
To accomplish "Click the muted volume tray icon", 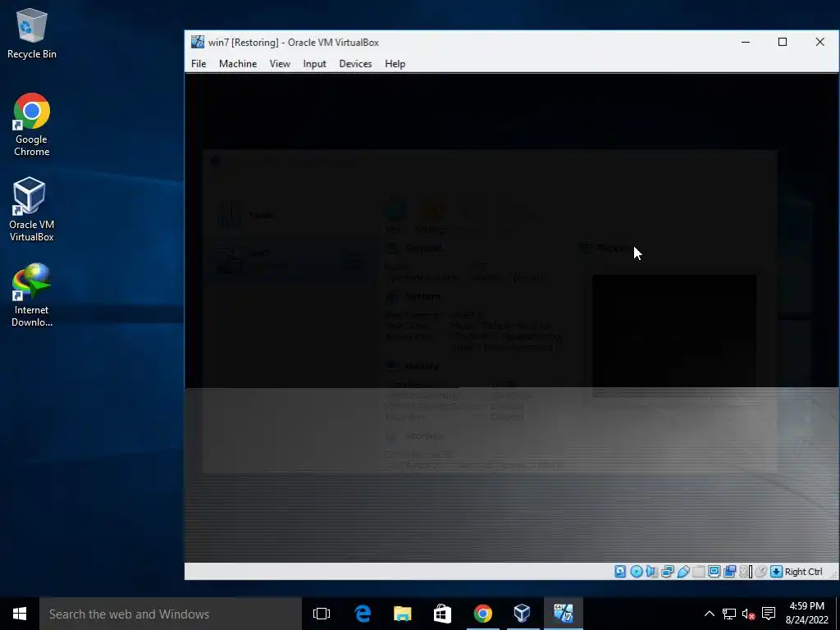I will (x=748, y=614).
